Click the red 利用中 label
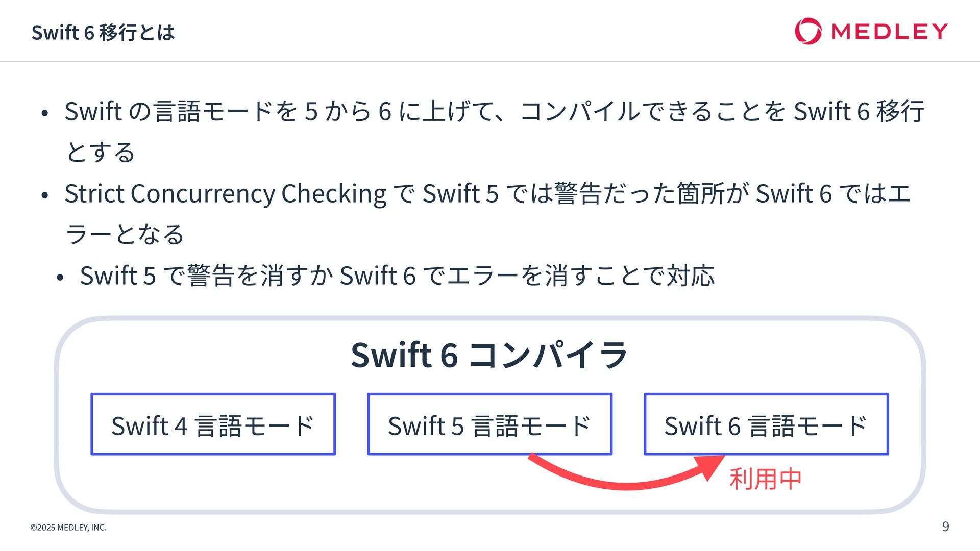This screenshot has height=551, width=980. coord(766,479)
